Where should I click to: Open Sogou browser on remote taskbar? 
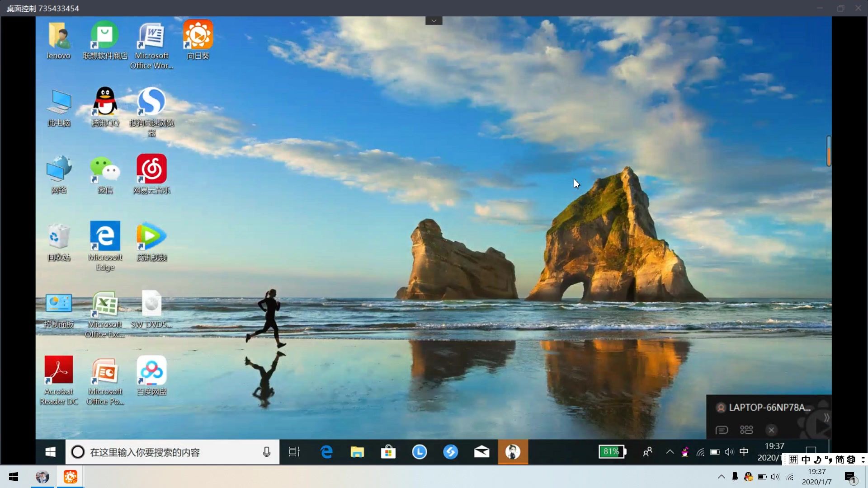(451, 452)
